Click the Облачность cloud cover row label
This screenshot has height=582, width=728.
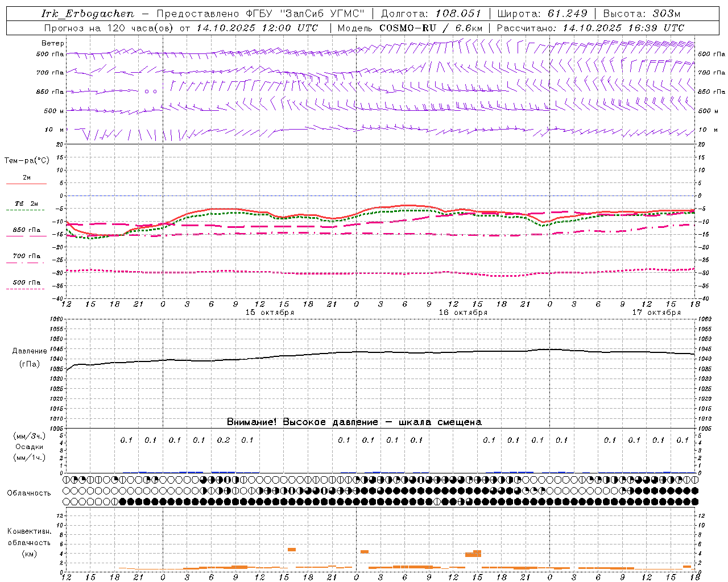point(29,493)
